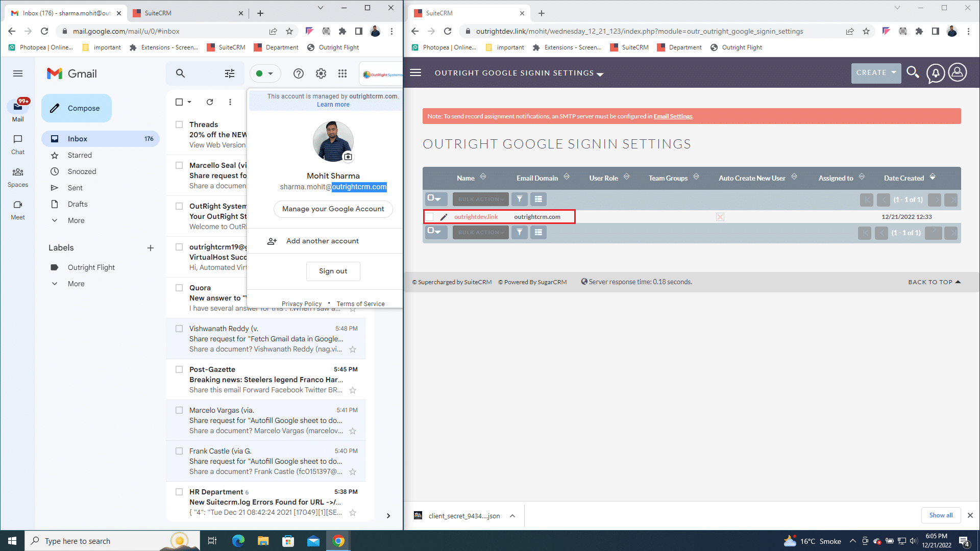Viewport: 980px width, 551px height.
Task: Tick checkbox for Vishwanath Reddy email
Action: point(179,329)
